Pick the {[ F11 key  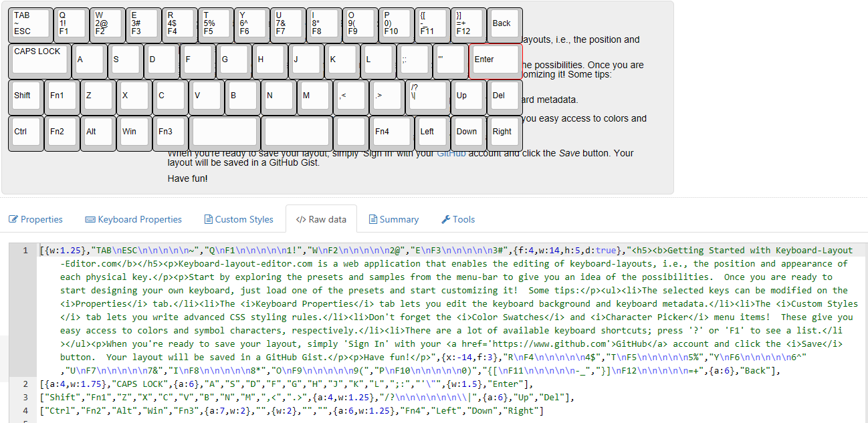pos(433,25)
